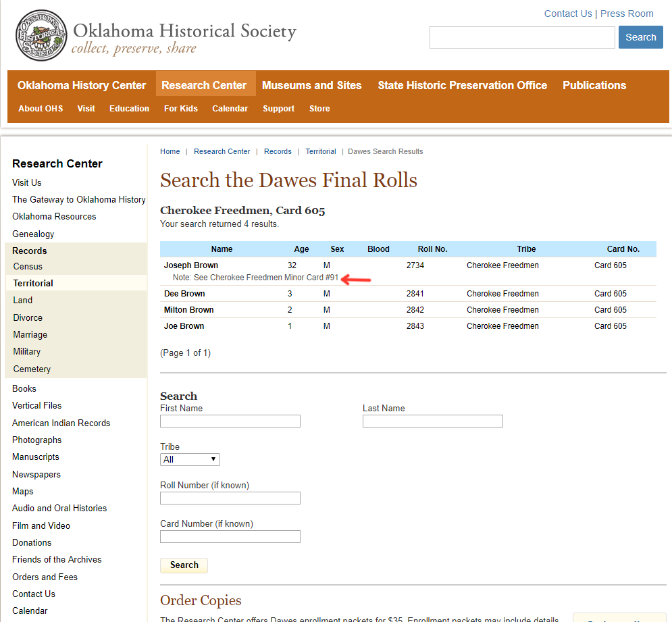
Task: Open the For Kids nav item
Action: pos(180,109)
